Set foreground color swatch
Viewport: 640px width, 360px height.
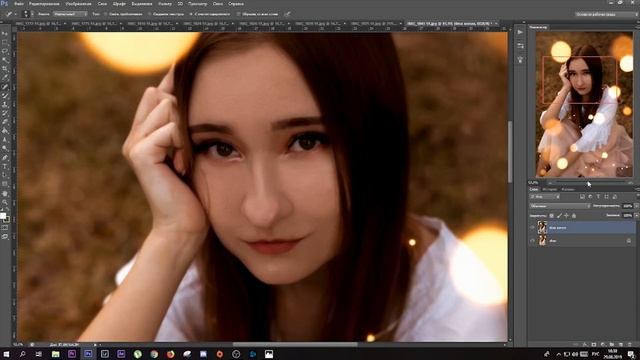click(x=3, y=216)
